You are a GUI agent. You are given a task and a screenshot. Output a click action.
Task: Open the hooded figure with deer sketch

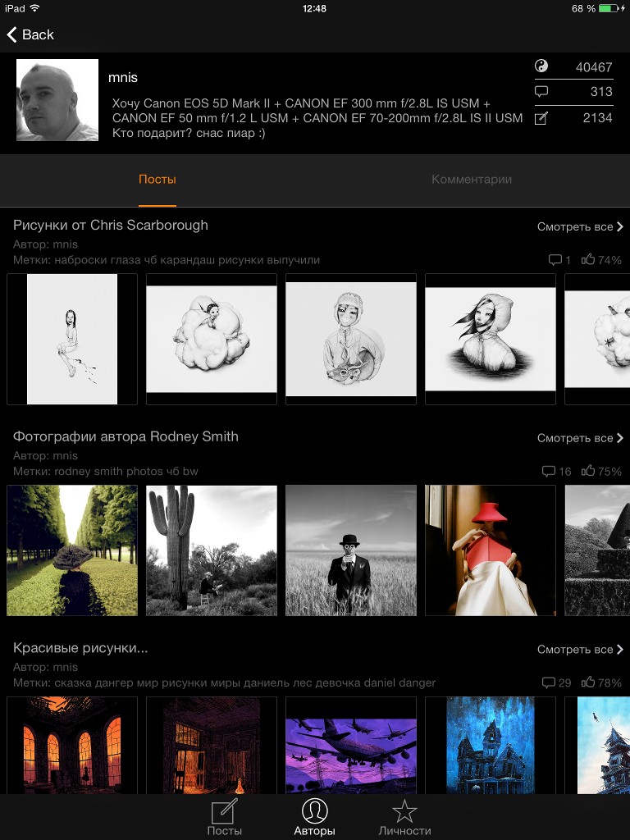tap(351, 339)
